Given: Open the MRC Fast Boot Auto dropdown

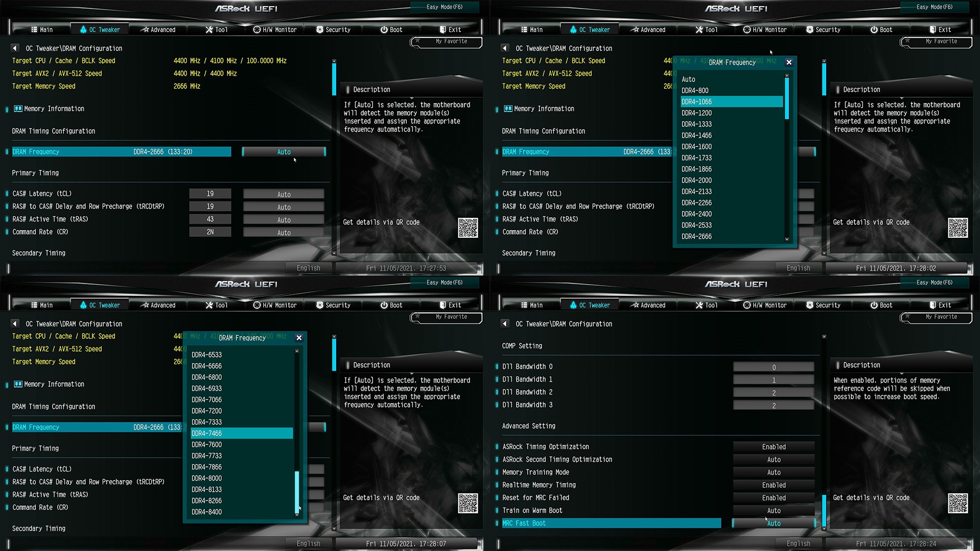Looking at the screenshot, I should pos(773,523).
